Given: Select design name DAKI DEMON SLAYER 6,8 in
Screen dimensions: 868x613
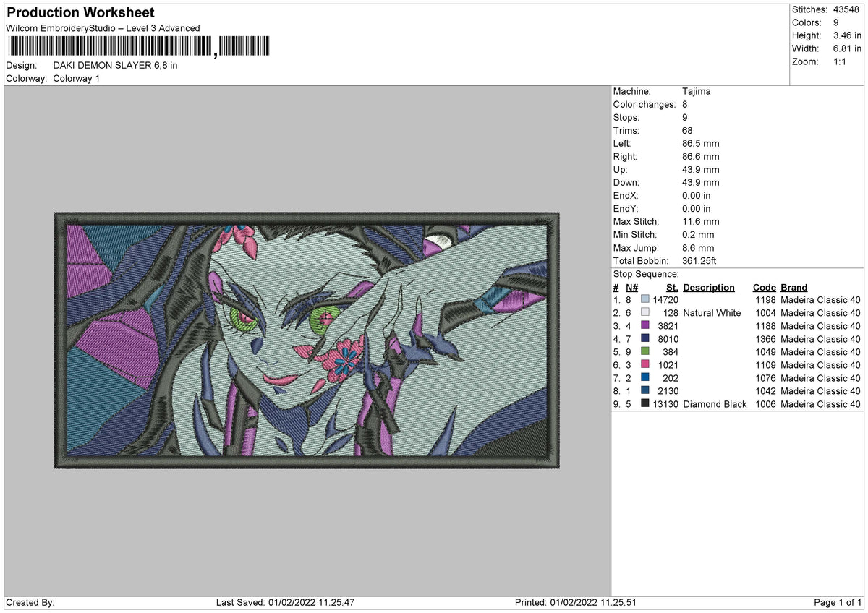Looking at the screenshot, I should (115, 65).
